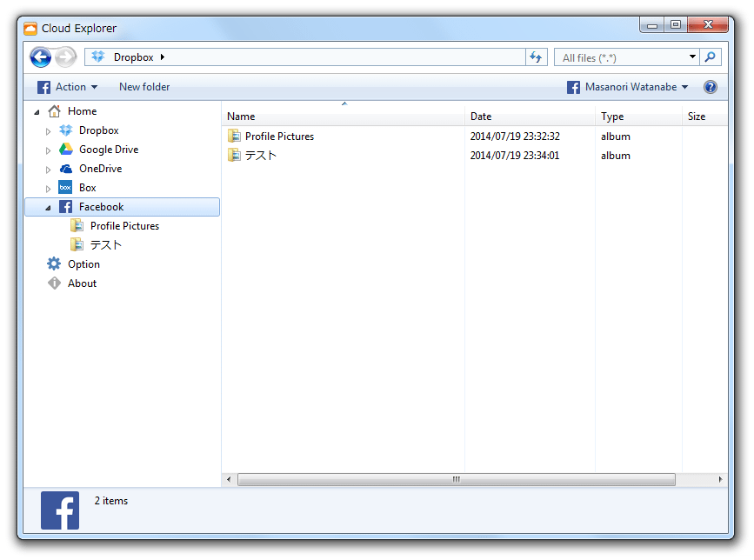This screenshot has width=754, height=560.
Task: Minimize the Cloud Explorer window
Action: (652, 25)
